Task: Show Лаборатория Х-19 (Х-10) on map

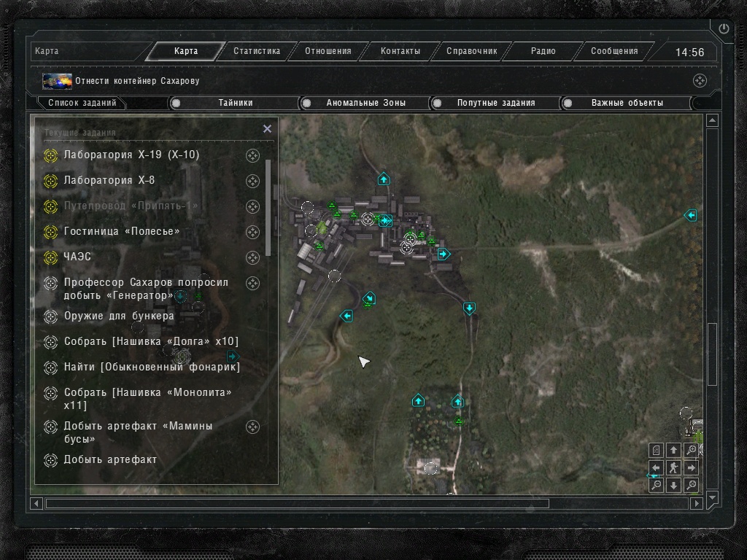Action: (252, 155)
